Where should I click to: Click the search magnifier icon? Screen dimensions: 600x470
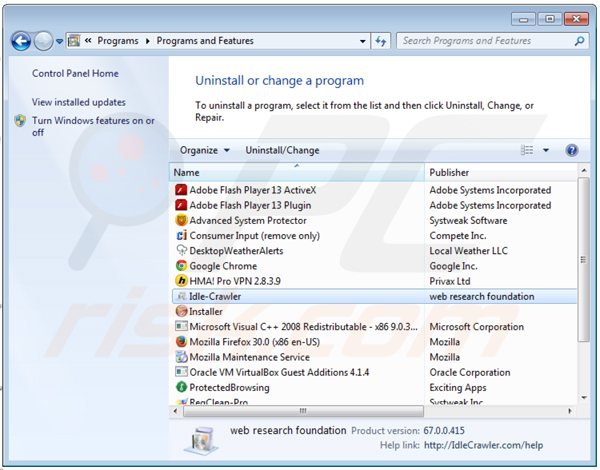coord(579,41)
